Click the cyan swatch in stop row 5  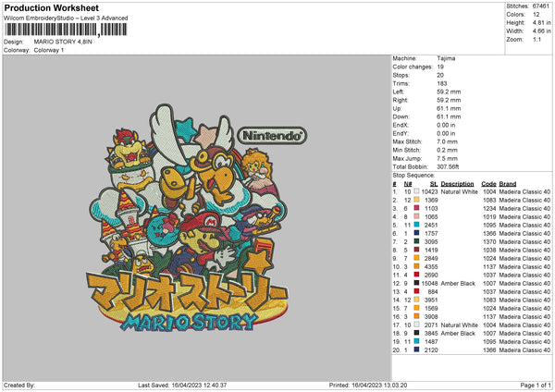coord(416,225)
